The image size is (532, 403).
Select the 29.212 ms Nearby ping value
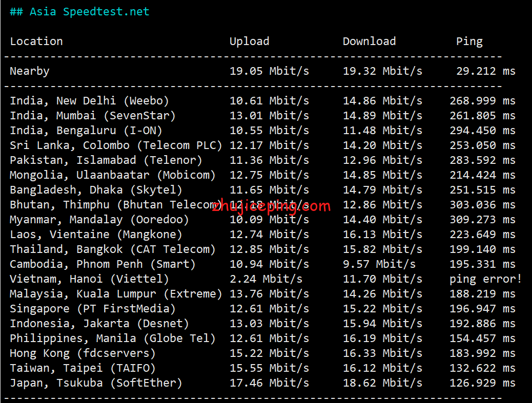pyautogui.click(x=485, y=71)
